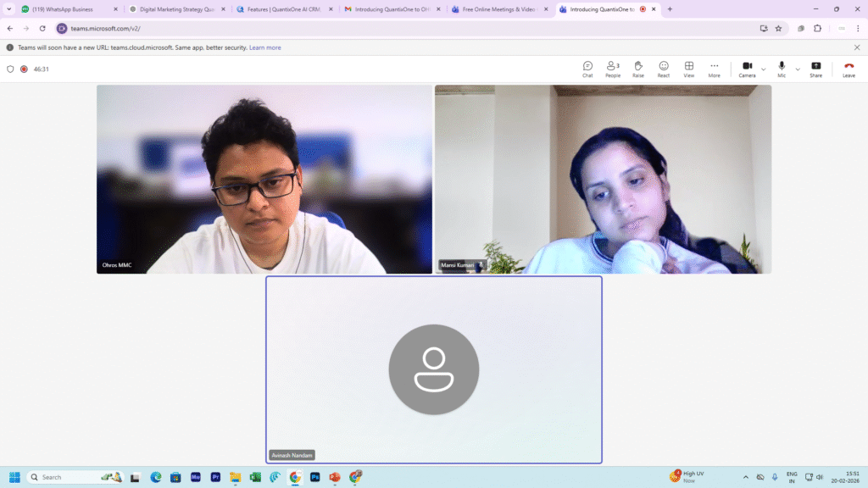This screenshot has width=868, height=488.
Task: Bookmark this page with the star icon
Action: point(778,28)
